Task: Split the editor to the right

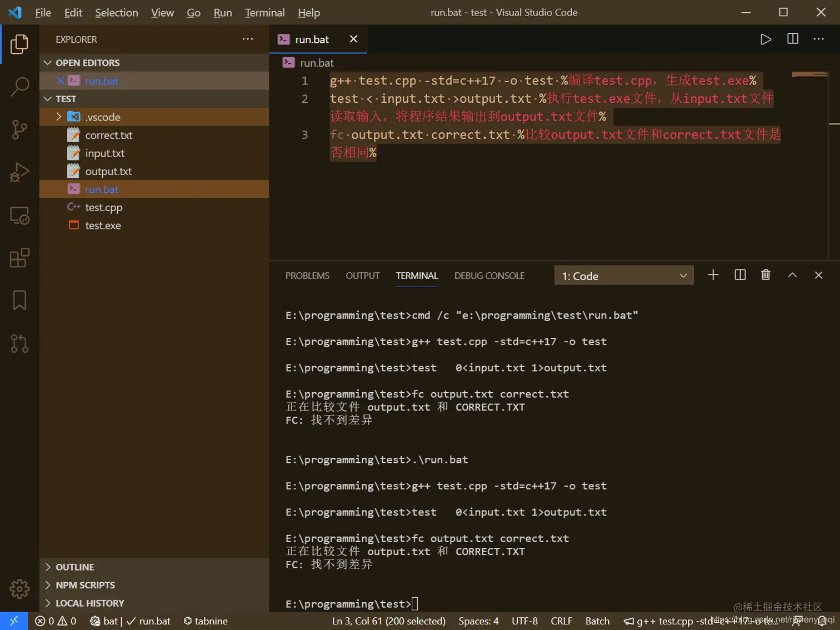Action: (793, 39)
